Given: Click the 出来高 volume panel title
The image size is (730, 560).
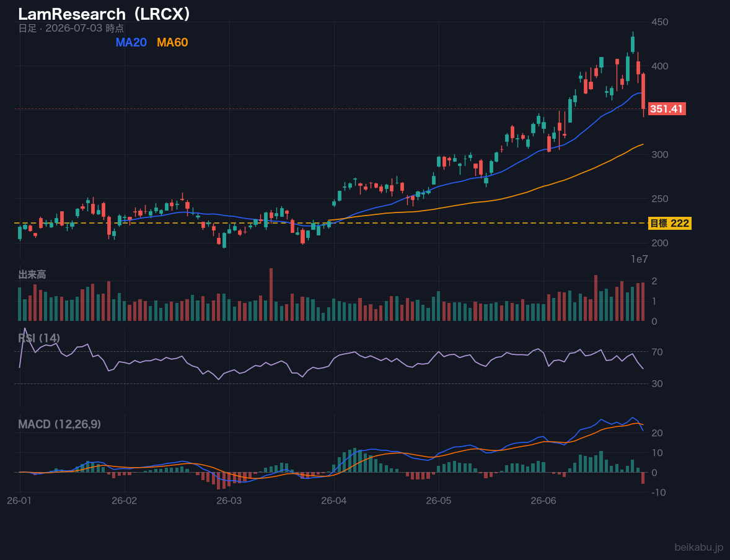Looking at the screenshot, I should [x=32, y=274].
